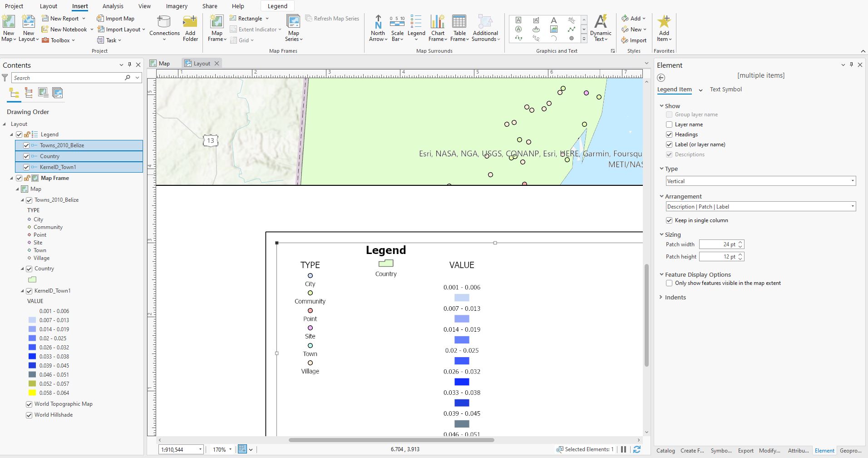Screen dimensions: 868x458
Task: Enable Only show features visible in map extent
Action: (x=669, y=283)
